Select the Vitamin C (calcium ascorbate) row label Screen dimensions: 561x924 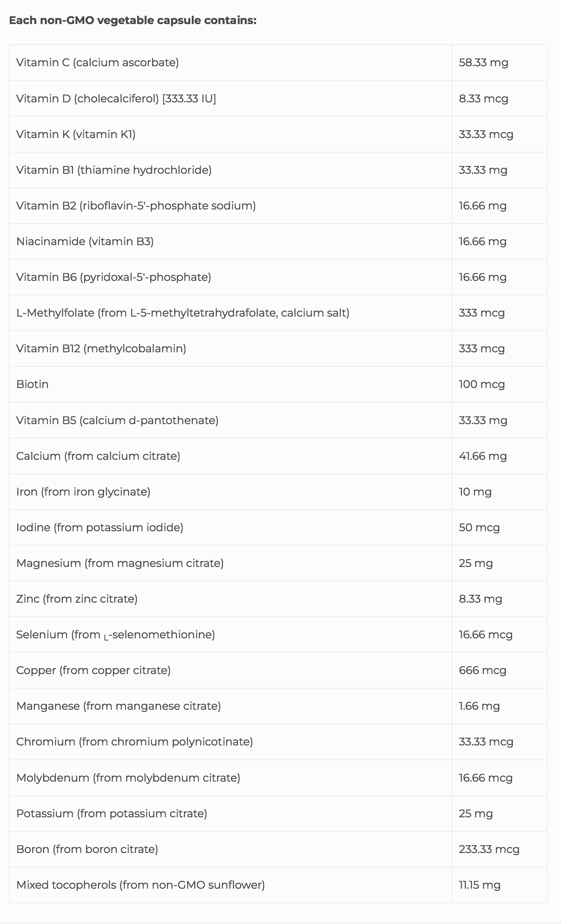coord(97,62)
